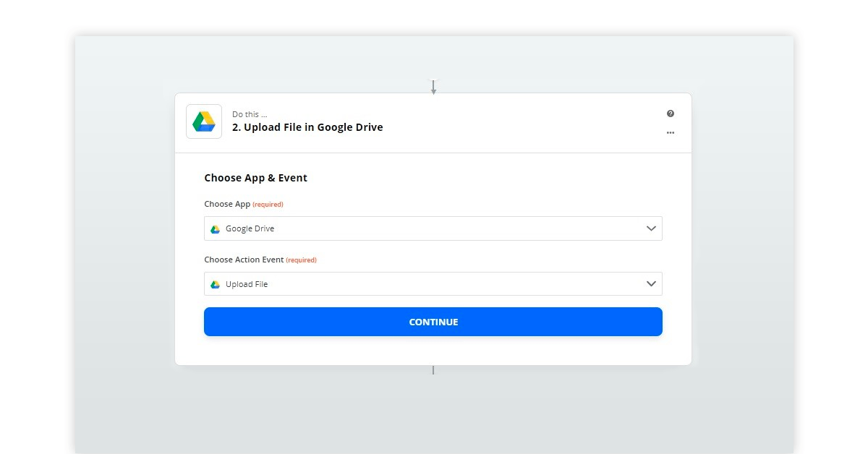The height and width of the screenshot is (454, 868).
Task: Open the Upload File event selector
Action: pos(433,284)
